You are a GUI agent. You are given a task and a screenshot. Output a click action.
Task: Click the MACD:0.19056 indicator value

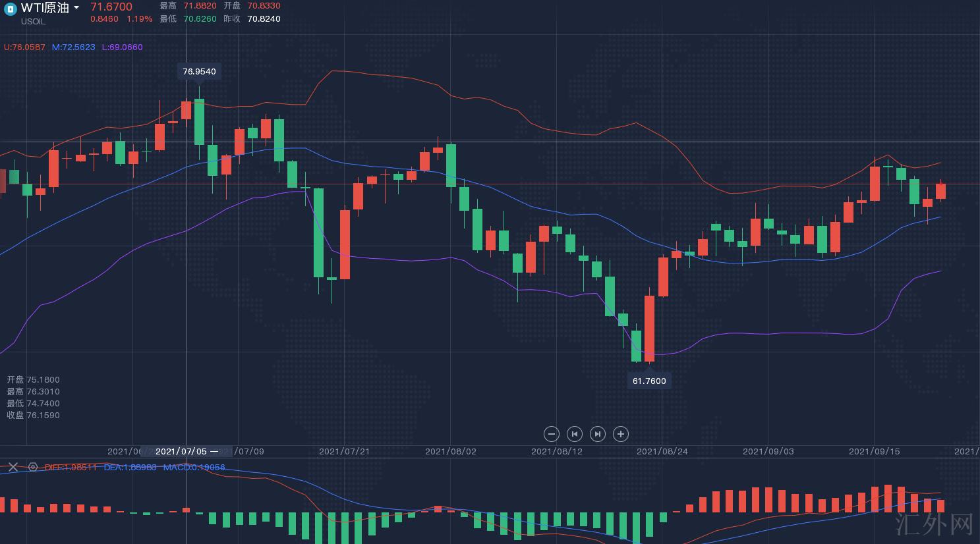click(194, 467)
